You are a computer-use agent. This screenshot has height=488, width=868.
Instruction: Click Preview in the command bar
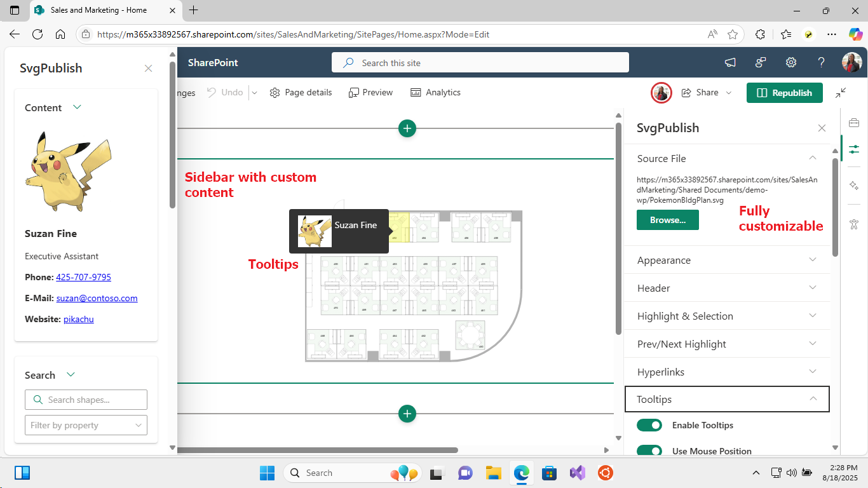click(x=370, y=93)
